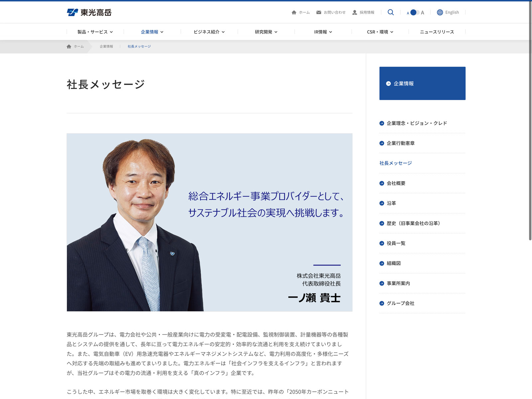Click the house icon in header
Screen dimensions: 532x399
click(x=294, y=12)
